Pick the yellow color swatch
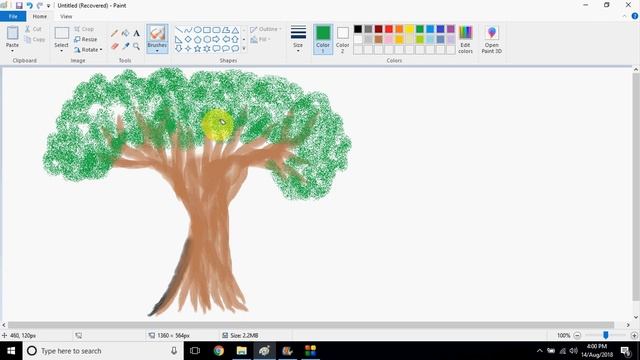Screen dimensions: 640x360 (x=409, y=29)
